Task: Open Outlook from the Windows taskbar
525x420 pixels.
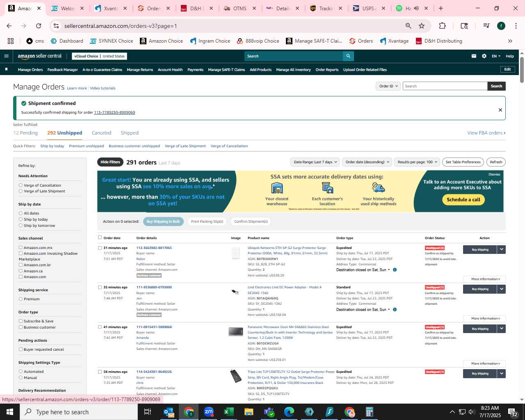Action: (169, 412)
